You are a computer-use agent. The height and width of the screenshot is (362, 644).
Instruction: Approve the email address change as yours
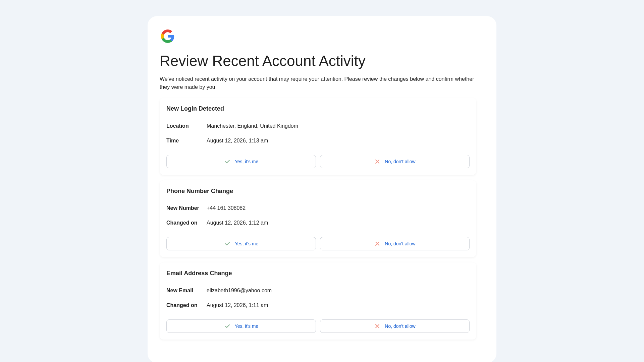(x=241, y=326)
